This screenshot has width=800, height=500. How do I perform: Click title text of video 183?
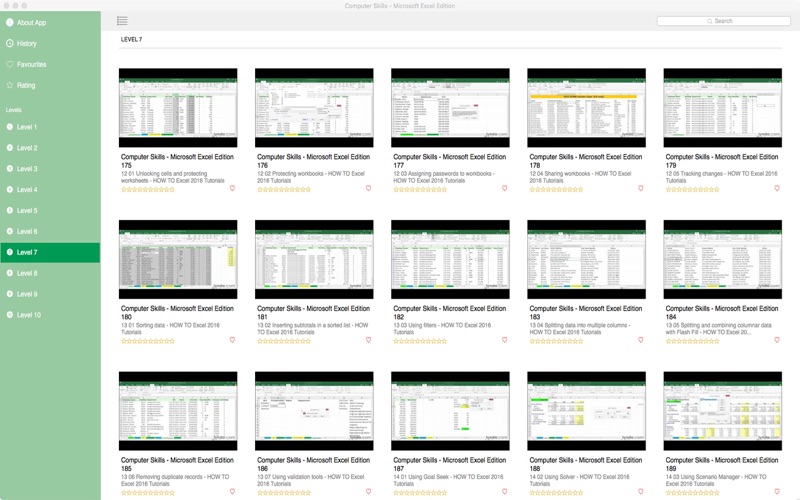pos(586,312)
